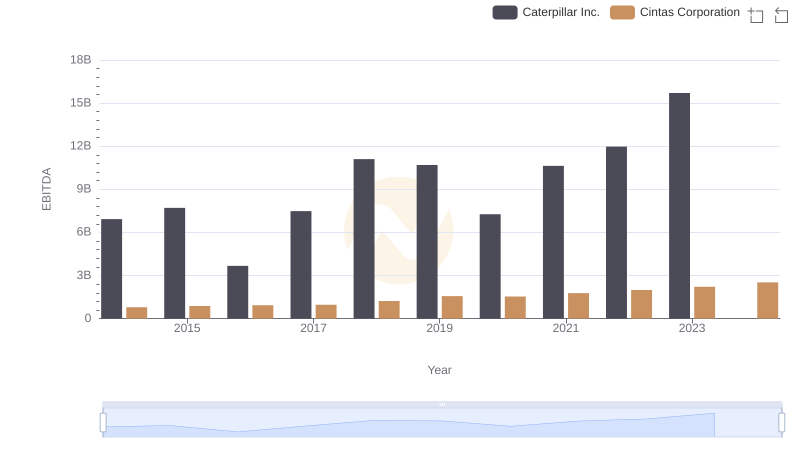The width and height of the screenshot is (800, 461).
Task: Click Cintas 2015 tan bar
Action: pyautogui.click(x=199, y=313)
